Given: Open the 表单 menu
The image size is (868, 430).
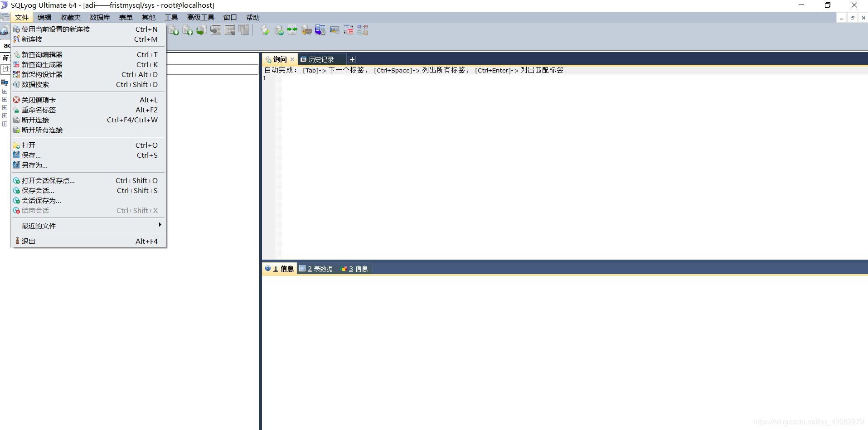Looking at the screenshot, I should tap(126, 17).
